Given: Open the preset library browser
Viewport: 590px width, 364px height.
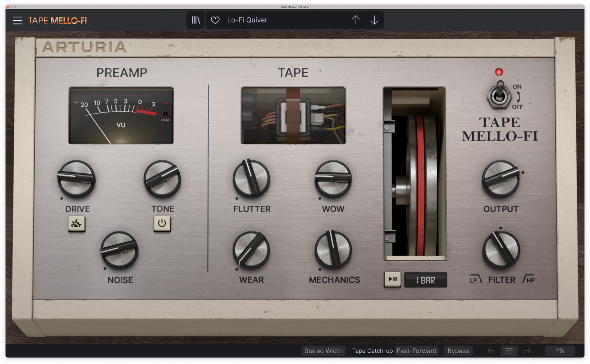Looking at the screenshot, I should pos(196,20).
